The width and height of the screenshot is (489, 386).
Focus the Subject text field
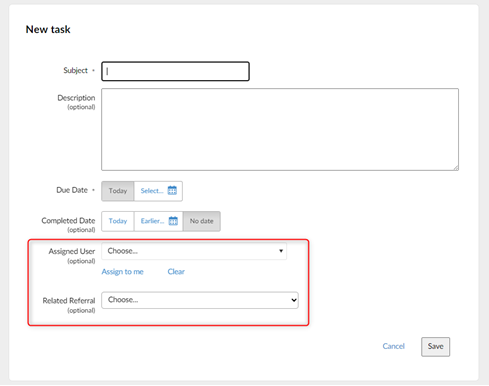coord(175,71)
